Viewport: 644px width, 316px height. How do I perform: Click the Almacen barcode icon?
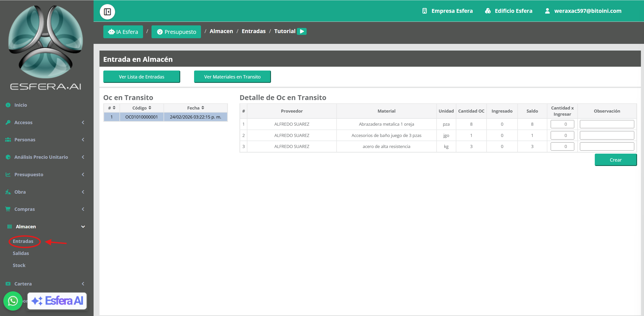click(9, 226)
